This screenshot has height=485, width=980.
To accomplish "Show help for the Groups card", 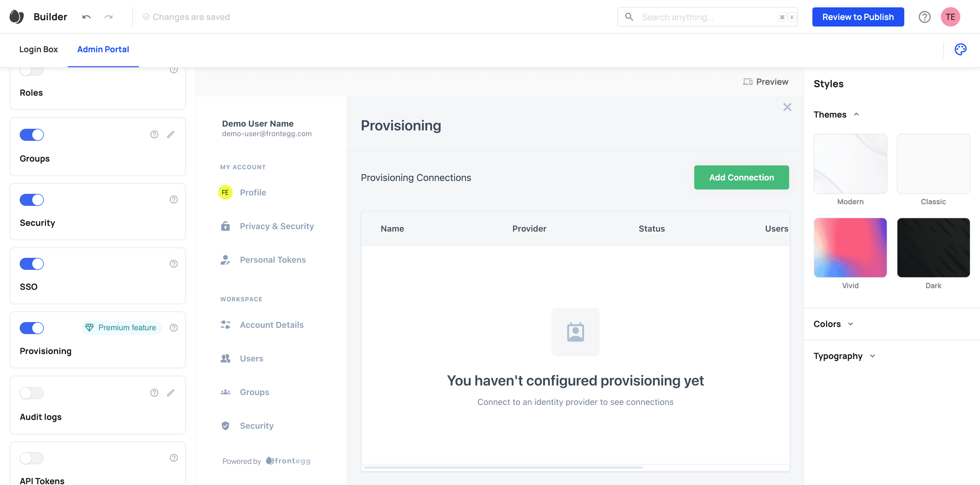I will [x=154, y=134].
